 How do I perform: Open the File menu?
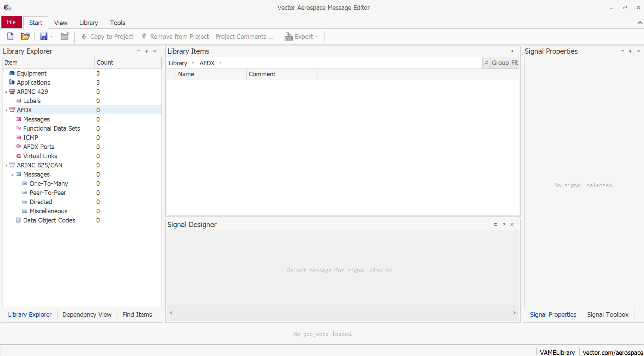(11, 22)
